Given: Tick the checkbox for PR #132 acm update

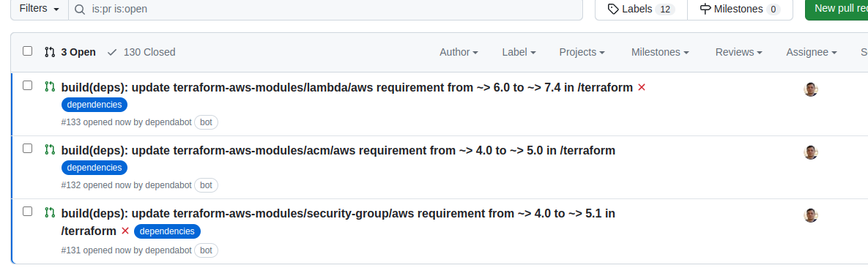Looking at the screenshot, I should (x=27, y=149).
